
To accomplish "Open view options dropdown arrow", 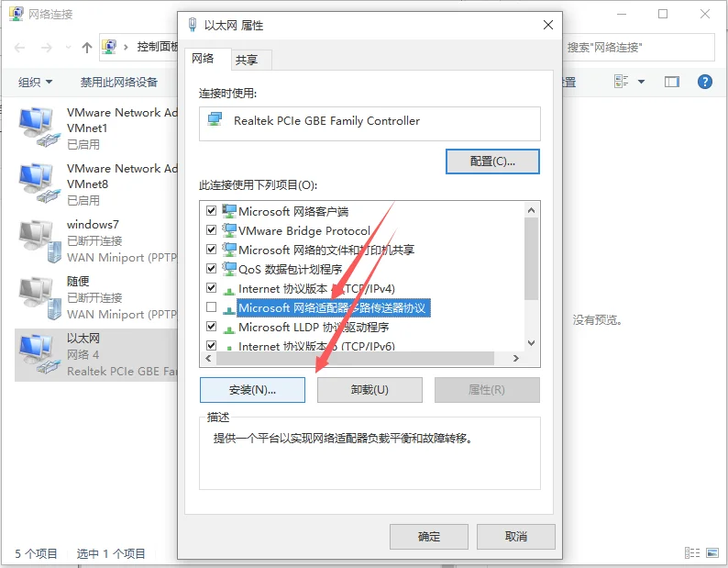I will pos(641,82).
